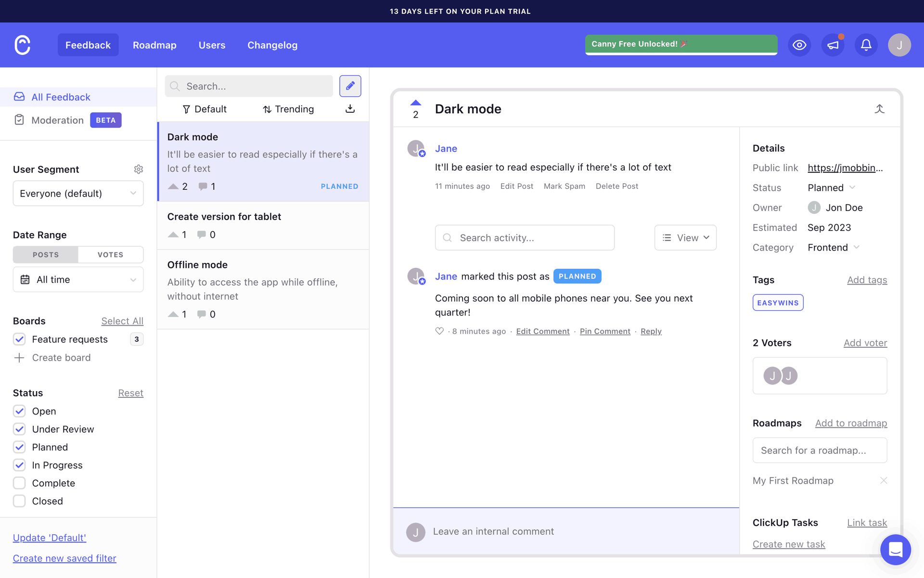This screenshot has width=924, height=578.
Task: Like the comment with the heart icon
Action: pyautogui.click(x=439, y=331)
